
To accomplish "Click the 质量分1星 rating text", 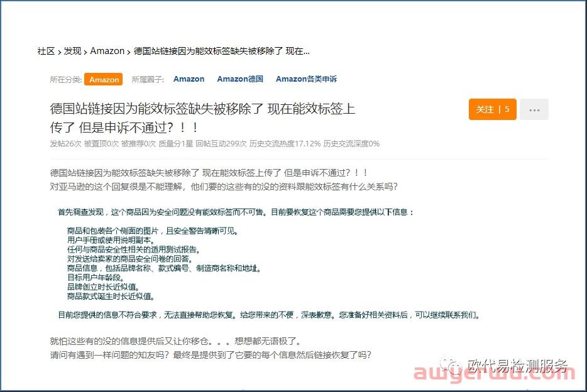I will tap(175, 144).
